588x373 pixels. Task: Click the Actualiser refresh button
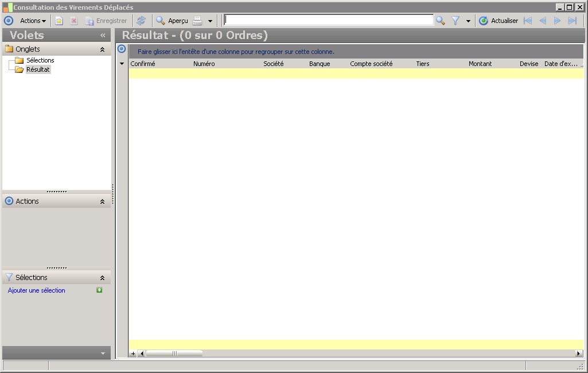[x=499, y=21]
